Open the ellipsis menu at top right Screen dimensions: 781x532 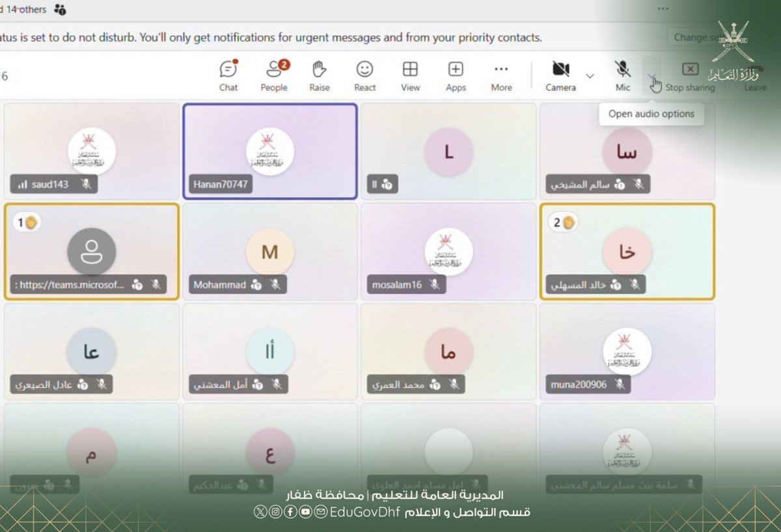pos(663,9)
